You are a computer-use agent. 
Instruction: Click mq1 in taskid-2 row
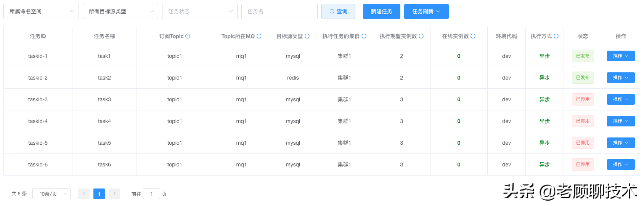241,78
